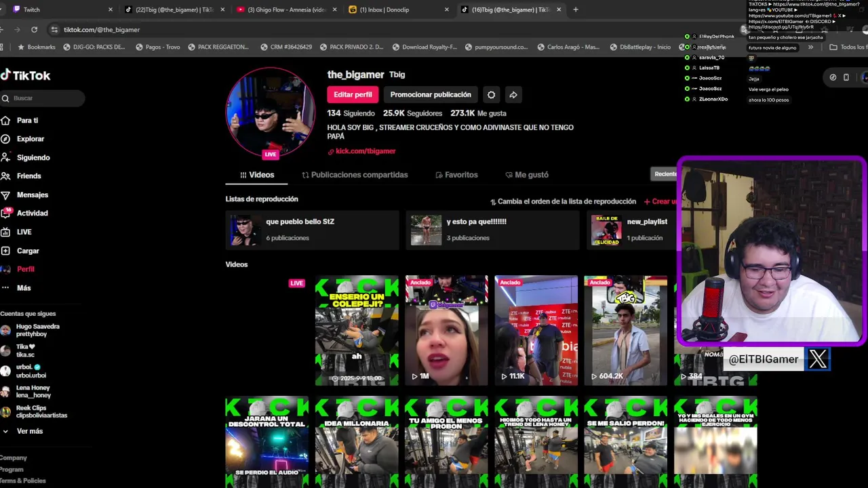Open kick.com/tbigamer link

coord(365,151)
